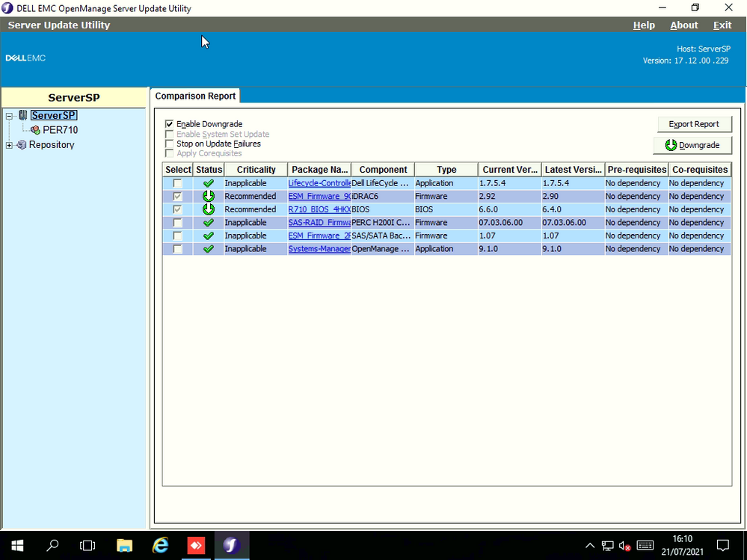747x560 pixels.
Task: Open Lifecycle-Controller package link
Action: pos(319,183)
